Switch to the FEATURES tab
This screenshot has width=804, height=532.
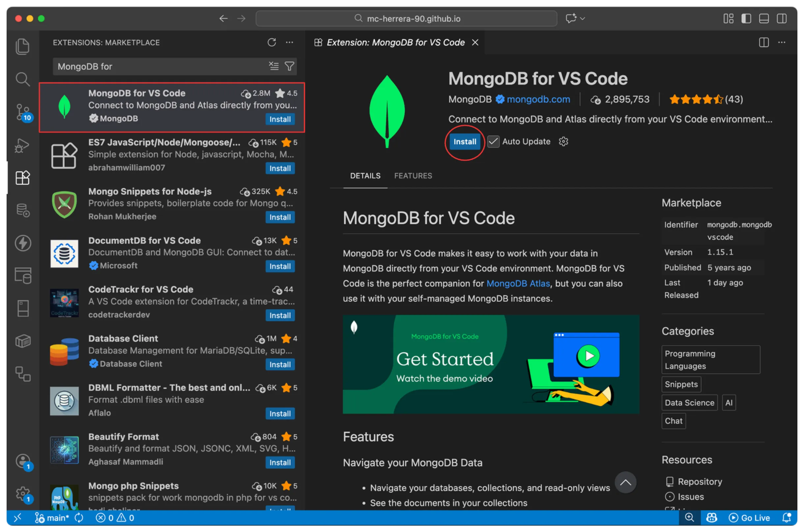(413, 176)
